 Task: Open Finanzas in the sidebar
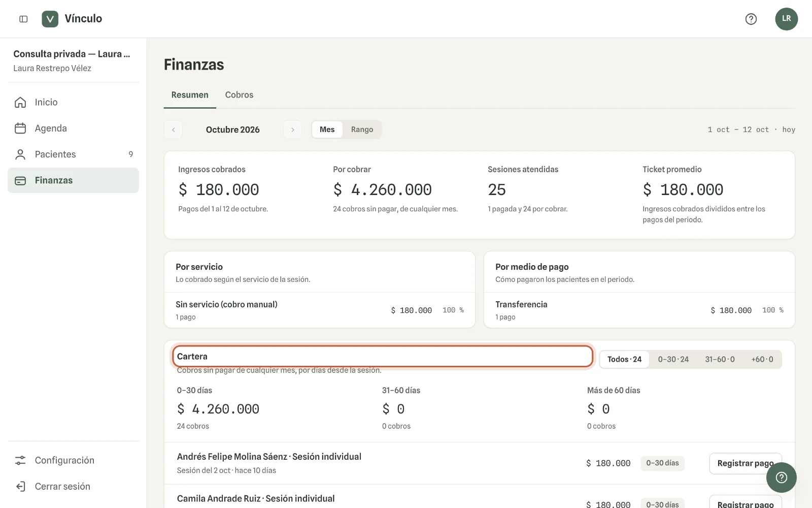click(73, 180)
